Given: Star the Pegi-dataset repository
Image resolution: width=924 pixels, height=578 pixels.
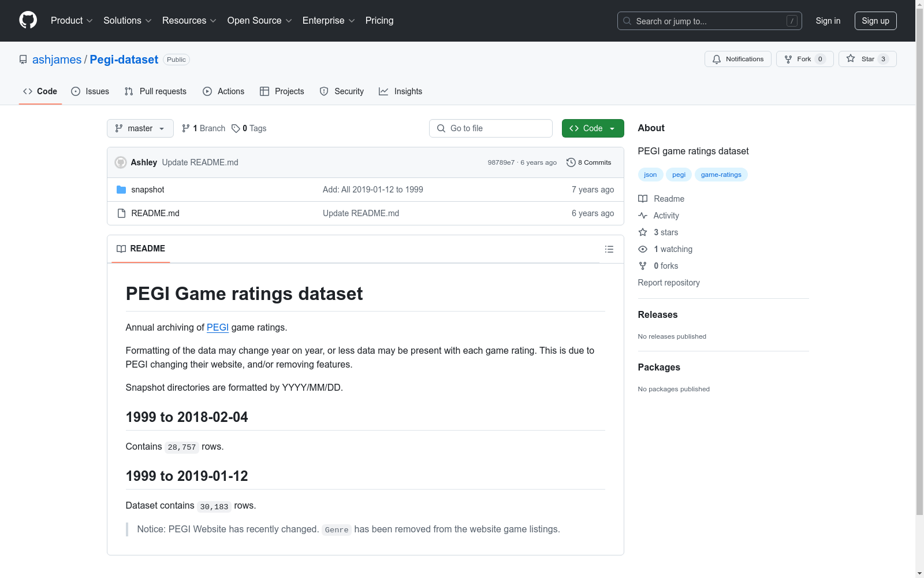Looking at the screenshot, I should coord(867,59).
